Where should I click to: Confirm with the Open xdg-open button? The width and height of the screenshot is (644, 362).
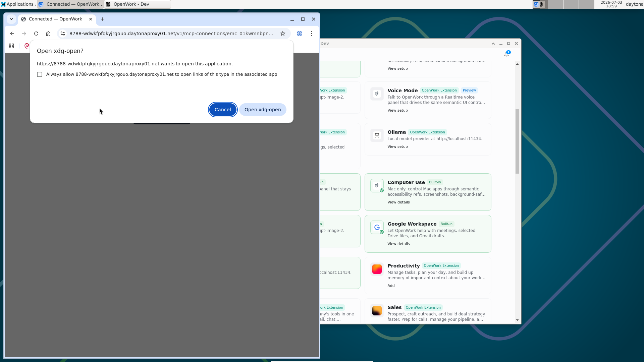pyautogui.click(x=263, y=110)
